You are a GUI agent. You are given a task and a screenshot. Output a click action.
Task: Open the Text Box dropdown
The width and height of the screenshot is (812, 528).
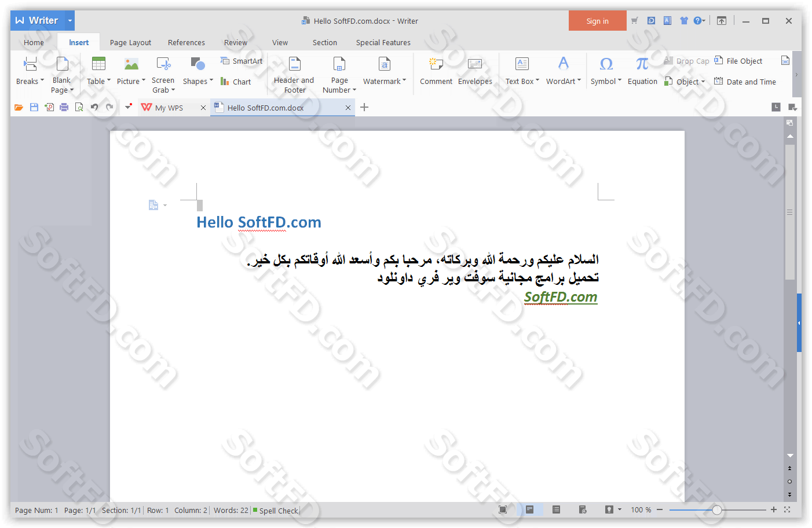tap(522, 72)
